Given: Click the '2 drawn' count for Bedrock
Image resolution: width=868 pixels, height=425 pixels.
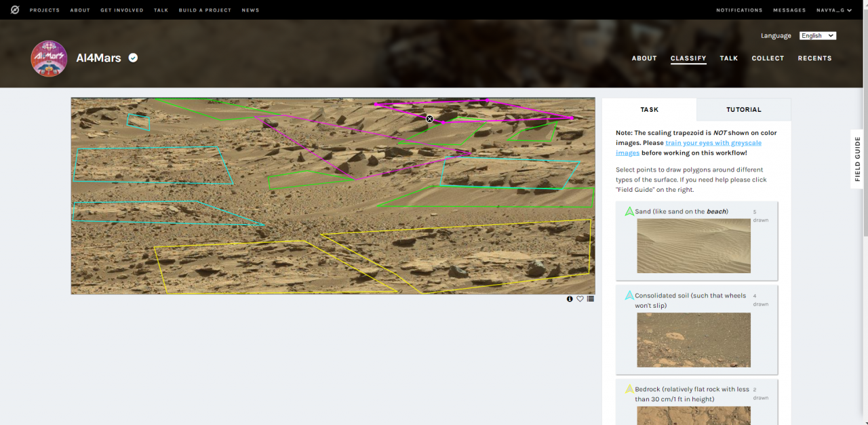Looking at the screenshot, I should 760,394.
